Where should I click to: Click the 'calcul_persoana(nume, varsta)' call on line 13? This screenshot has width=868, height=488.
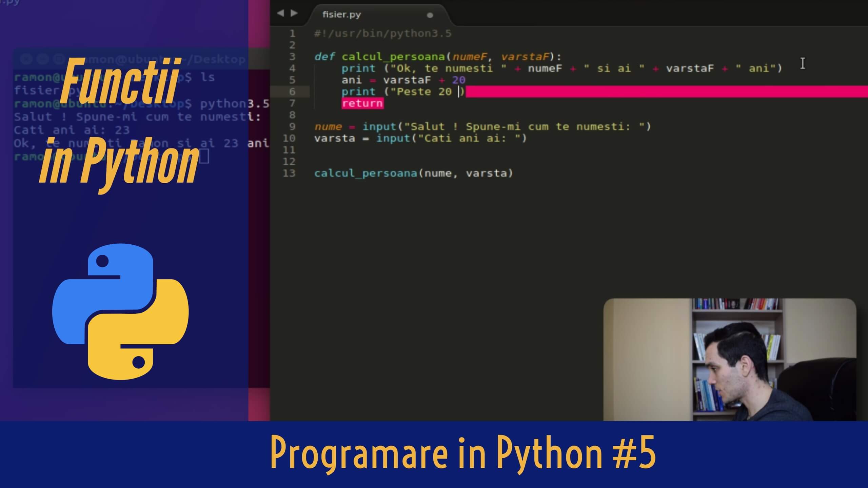point(414,173)
